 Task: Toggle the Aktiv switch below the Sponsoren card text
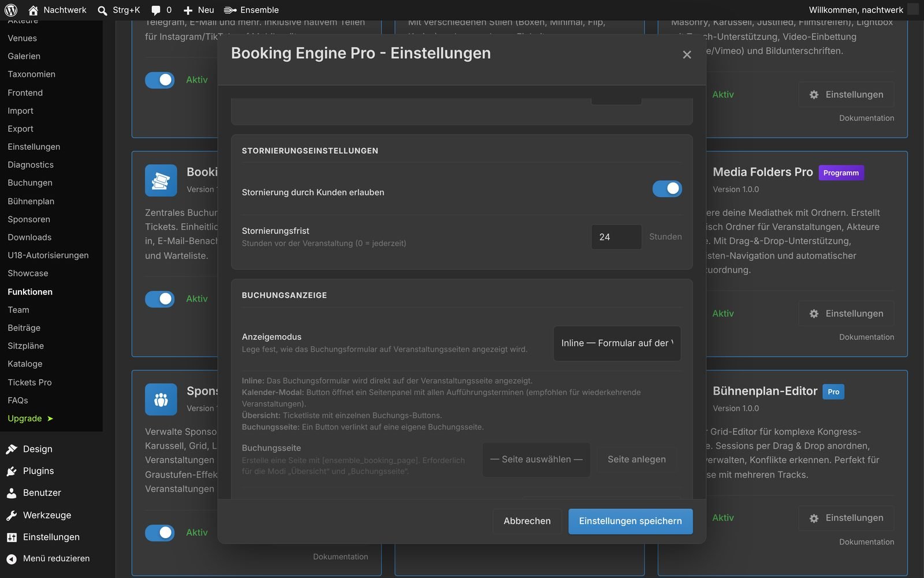[160, 533]
